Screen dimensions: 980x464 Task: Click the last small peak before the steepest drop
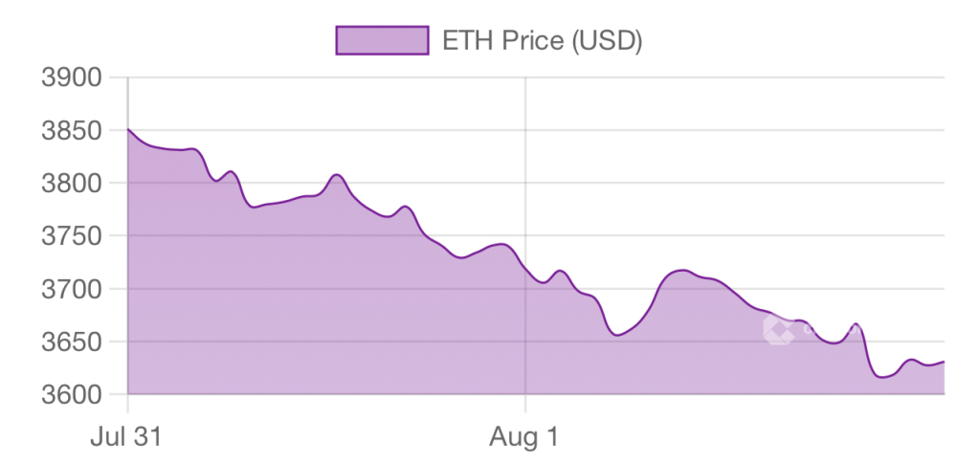click(x=857, y=324)
